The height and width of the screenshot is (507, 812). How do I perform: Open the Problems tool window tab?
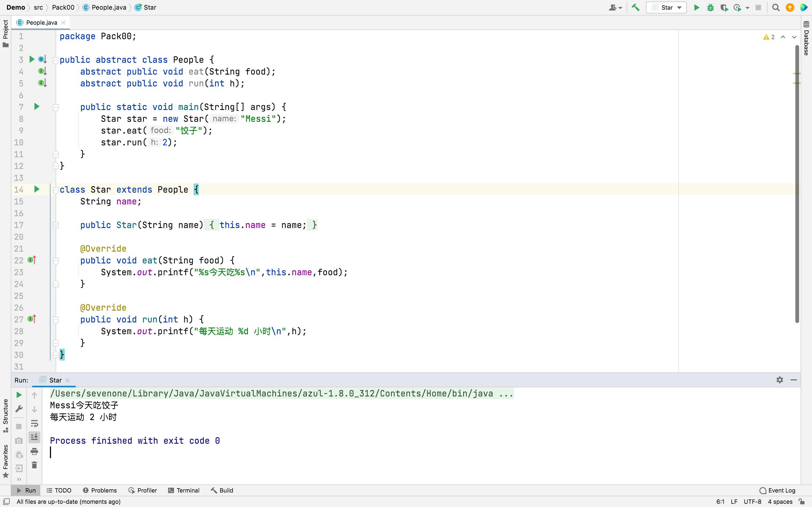click(100, 490)
